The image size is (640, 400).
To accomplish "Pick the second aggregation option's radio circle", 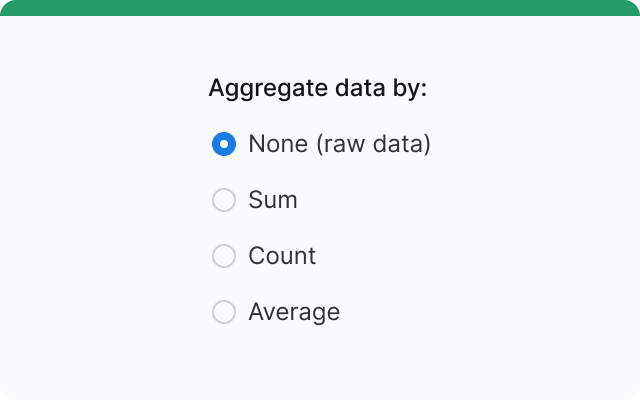I will point(224,200).
